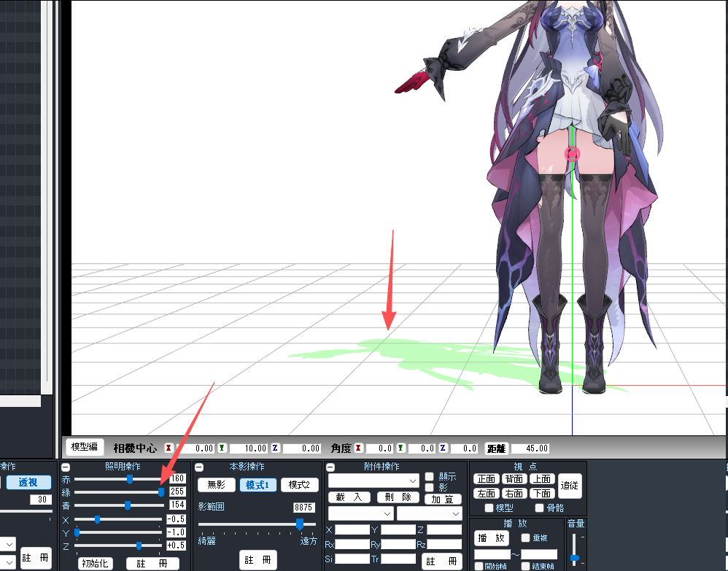Toggle the 結束幀 end frame checkbox

point(525,567)
